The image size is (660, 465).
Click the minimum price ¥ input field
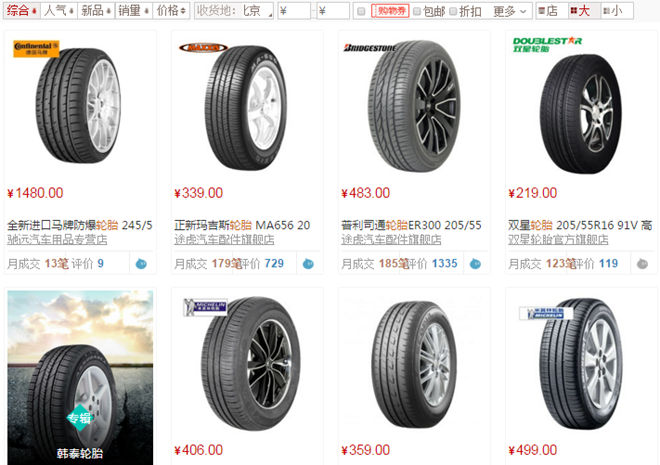[x=294, y=11]
